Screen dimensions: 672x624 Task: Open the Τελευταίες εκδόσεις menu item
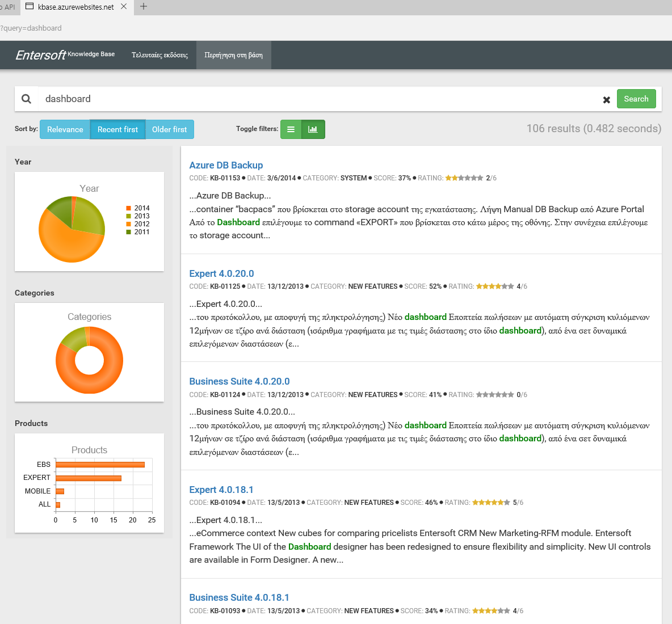(159, 55)
